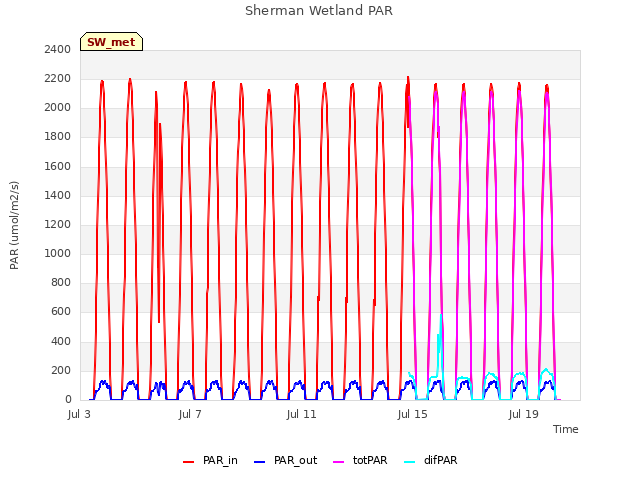
Task: Click the Sherman Wetland PAR chart title
Action: (x=319, y=11)
